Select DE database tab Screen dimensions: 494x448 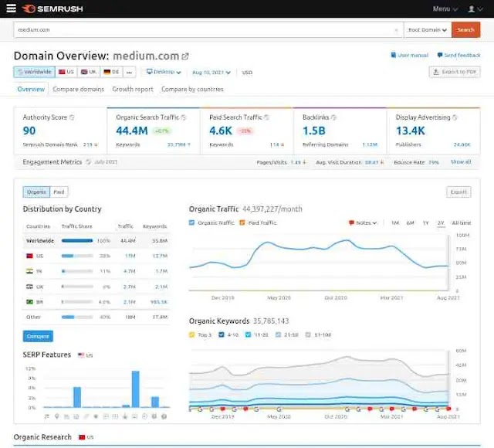111,72
